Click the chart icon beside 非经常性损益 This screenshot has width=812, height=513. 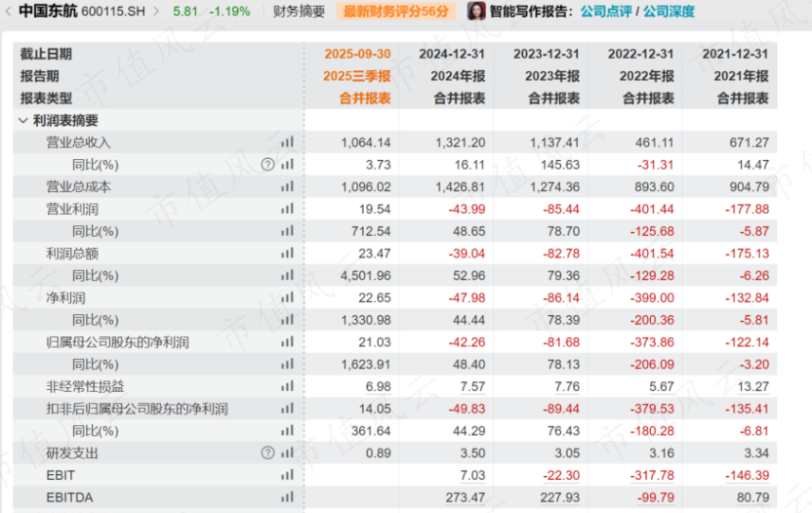click(x=287, y=386)
